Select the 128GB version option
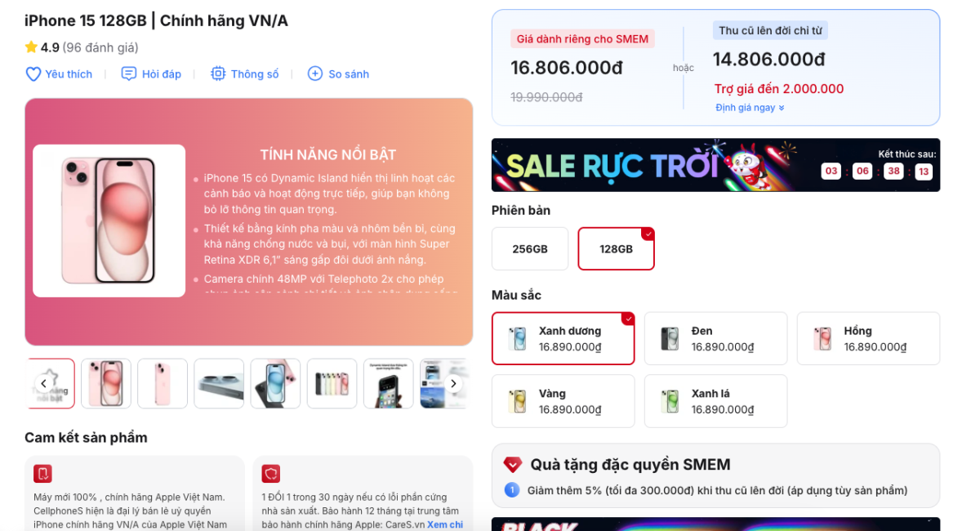Image resolution: width=980 pixels, height=531 pixels. coord(616,249)
